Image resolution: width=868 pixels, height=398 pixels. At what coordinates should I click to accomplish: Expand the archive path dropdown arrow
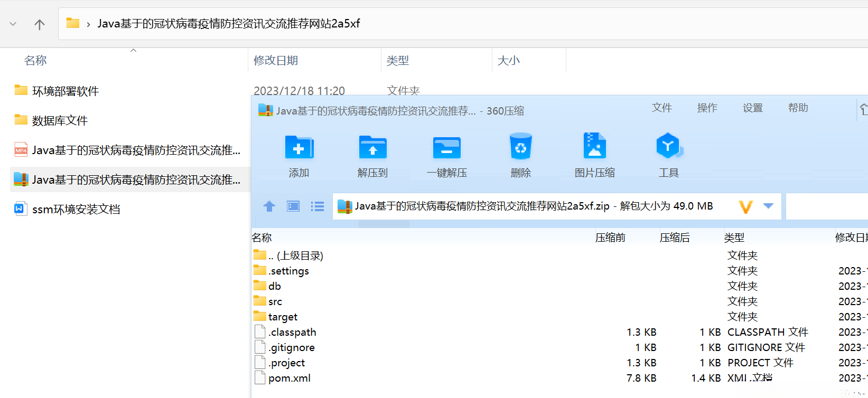pyautogui.click(x=769, y=206)
